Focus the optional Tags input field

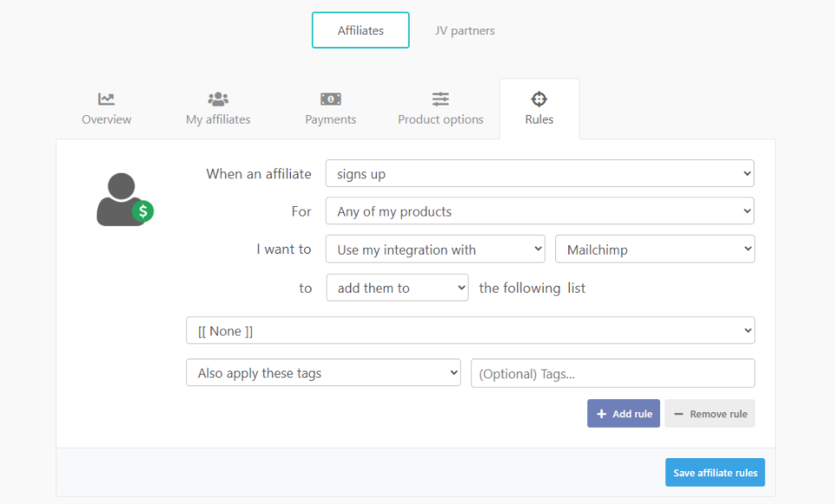pos(612,373)
